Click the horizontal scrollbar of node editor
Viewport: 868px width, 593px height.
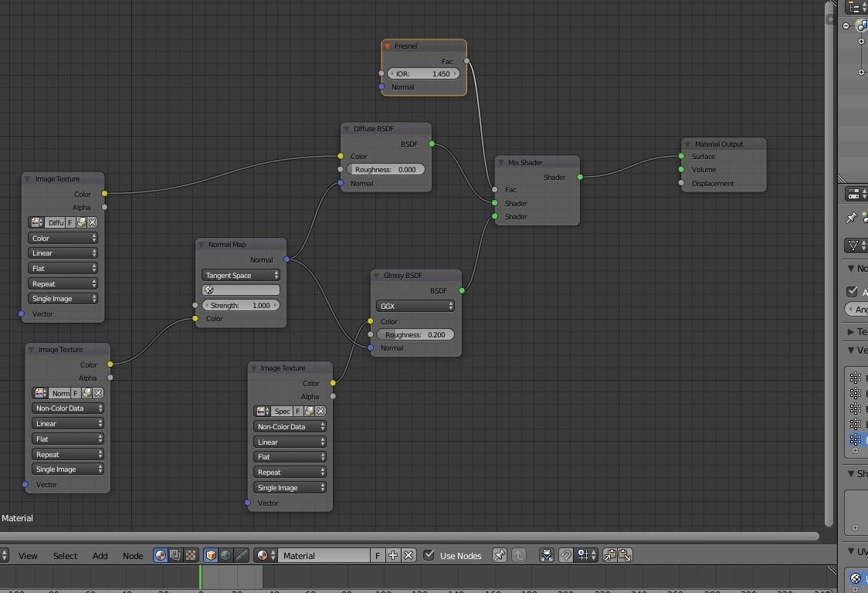(x=409, y=536)
